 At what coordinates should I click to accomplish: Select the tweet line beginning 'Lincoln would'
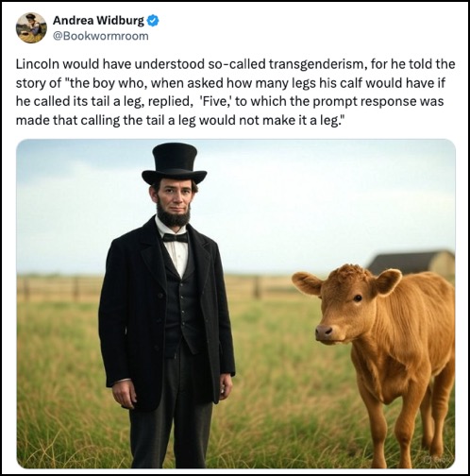click(x=235, y=64)
